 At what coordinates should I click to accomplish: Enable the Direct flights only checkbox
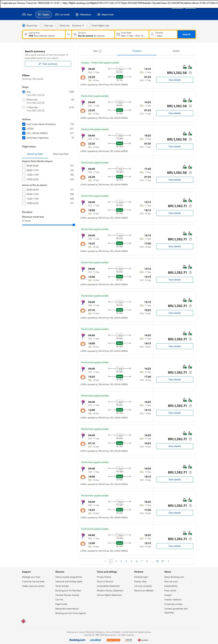(x=89, y=26)
